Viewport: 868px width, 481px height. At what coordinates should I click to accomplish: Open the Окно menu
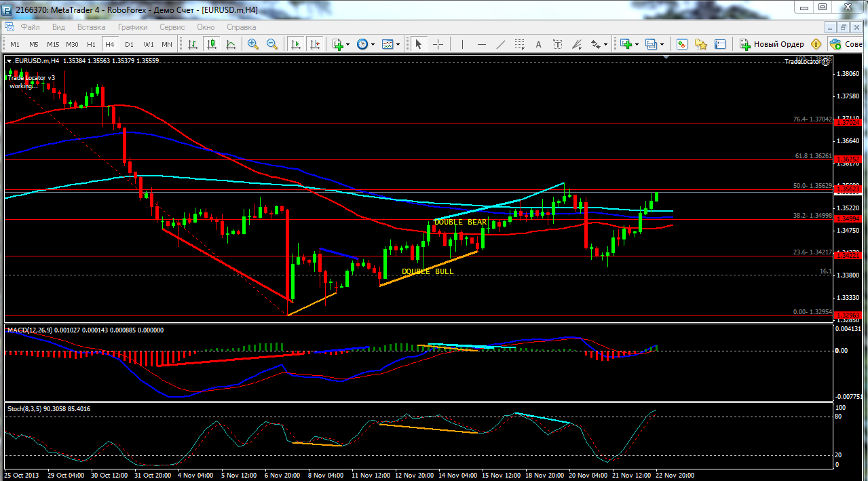pos(206,27)
